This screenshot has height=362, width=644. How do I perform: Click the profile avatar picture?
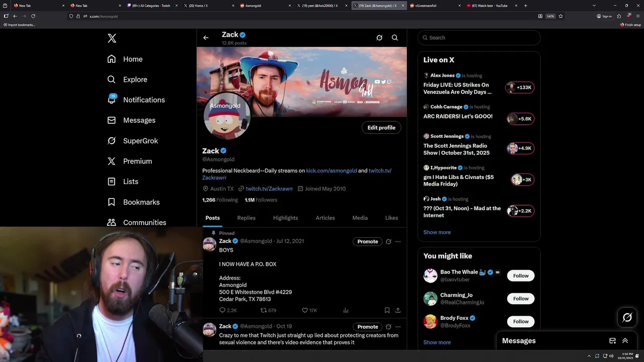pos(227,116)
